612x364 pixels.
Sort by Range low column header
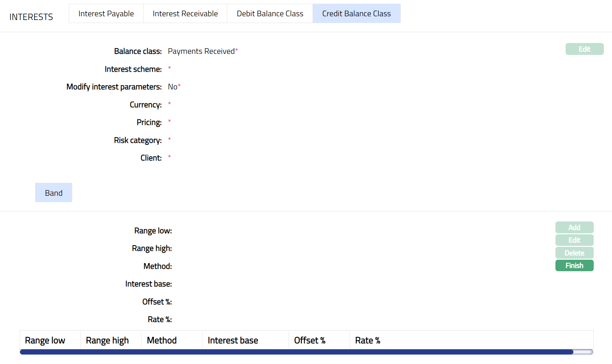(x=45, y=340)
